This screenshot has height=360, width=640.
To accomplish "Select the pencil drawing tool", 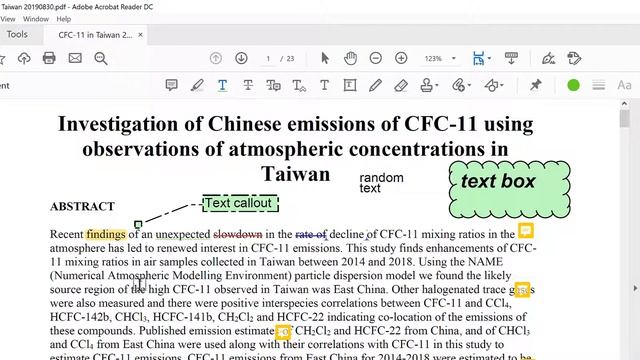I will 375,85.
